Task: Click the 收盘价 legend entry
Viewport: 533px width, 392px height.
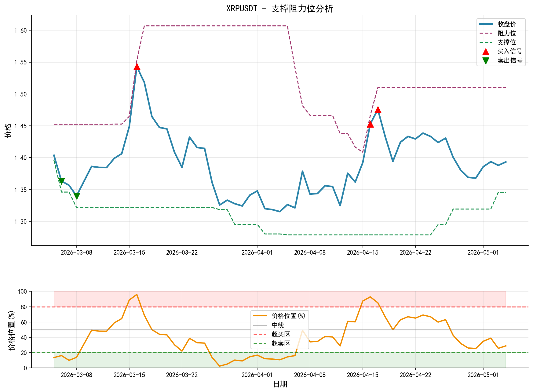Action: pos(501,24)
